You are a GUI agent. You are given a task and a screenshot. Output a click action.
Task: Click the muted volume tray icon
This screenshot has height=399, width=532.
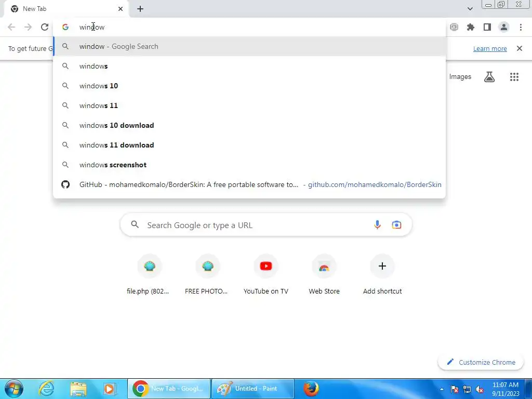tap(480, 389)
